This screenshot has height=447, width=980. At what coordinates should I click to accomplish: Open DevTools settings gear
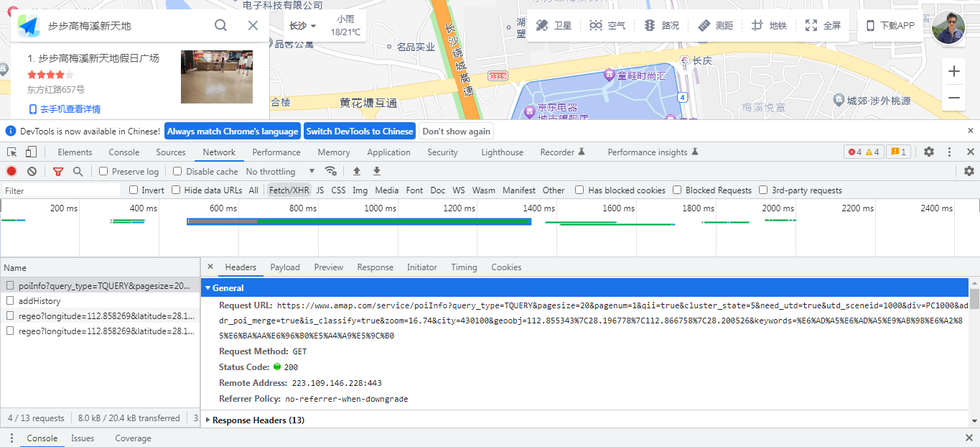point(929,152)
